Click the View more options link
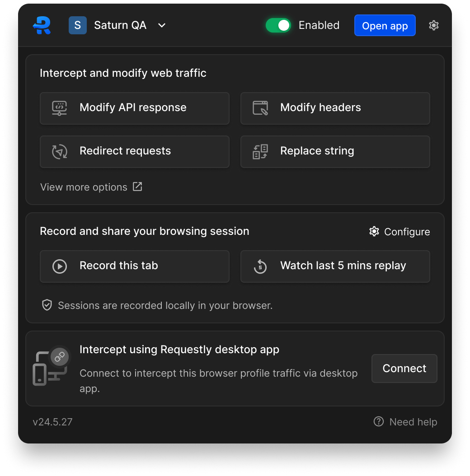The image size is (470, 476). [x=91, y=187]
